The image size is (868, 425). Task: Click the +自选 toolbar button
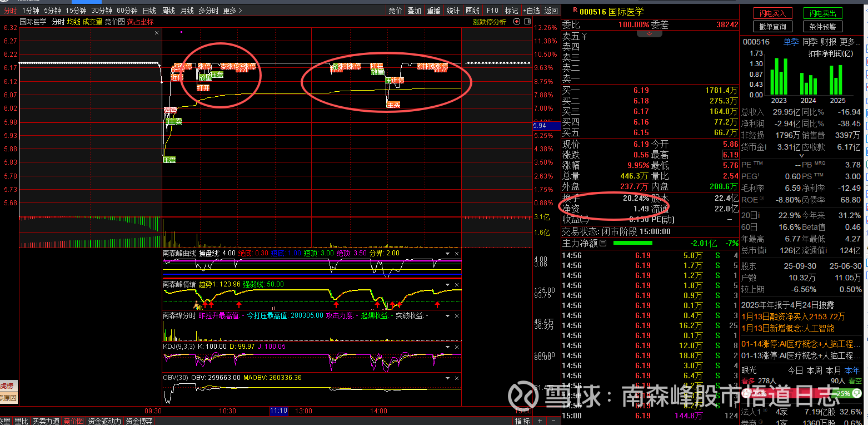click(531, 11)
